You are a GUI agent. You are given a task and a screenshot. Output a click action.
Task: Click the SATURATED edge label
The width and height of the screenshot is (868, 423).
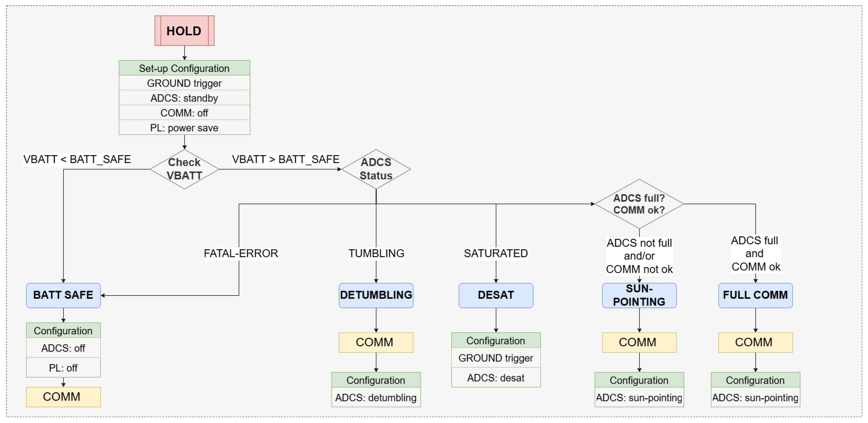[496, 253]
